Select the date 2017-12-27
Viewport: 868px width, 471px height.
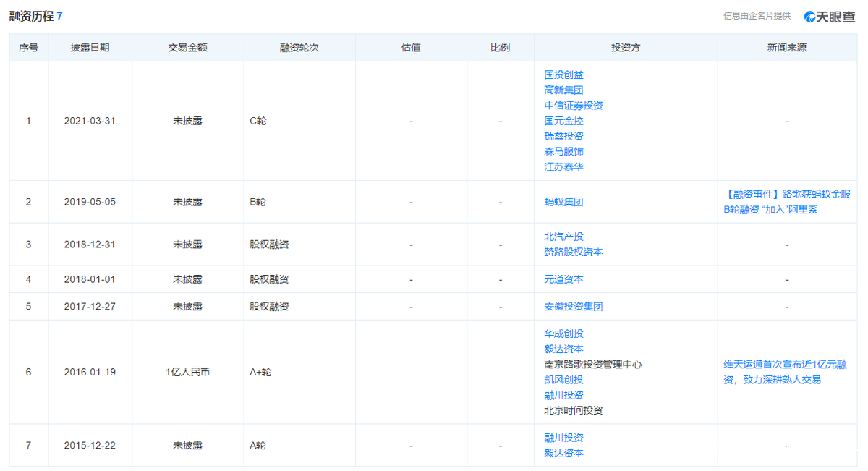coord(90,307)
